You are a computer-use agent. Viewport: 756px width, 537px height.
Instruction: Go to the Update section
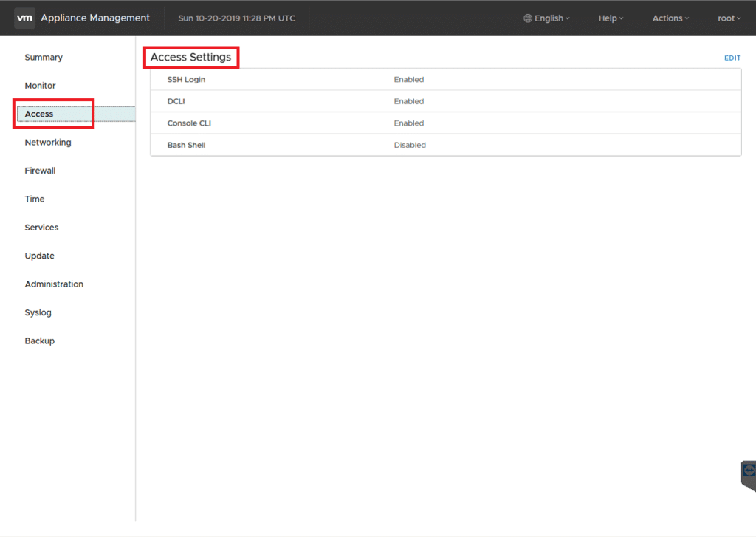pos(40,256)
